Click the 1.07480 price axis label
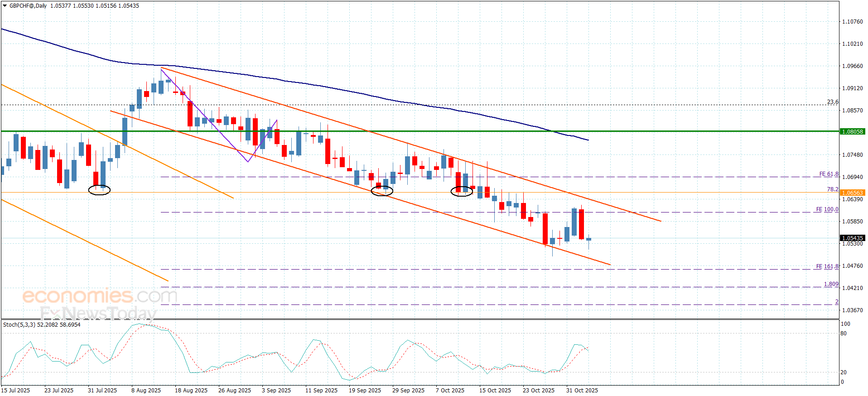Screen dimensions: 868x396 click(x=852, y=155)
